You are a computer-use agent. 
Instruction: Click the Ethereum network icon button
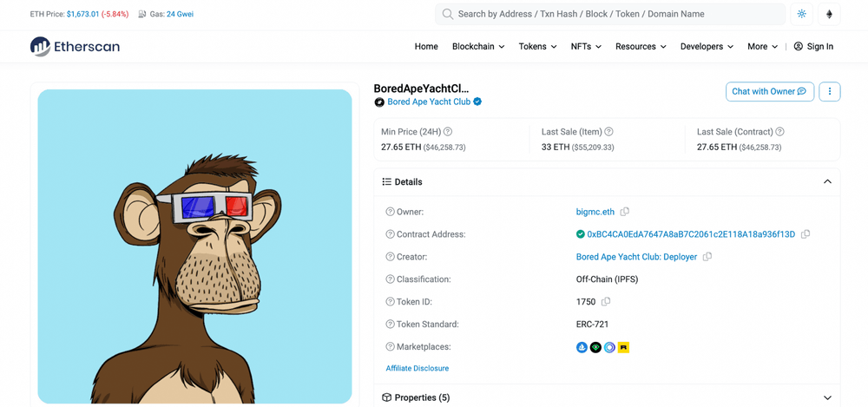(x=828, y=14)
